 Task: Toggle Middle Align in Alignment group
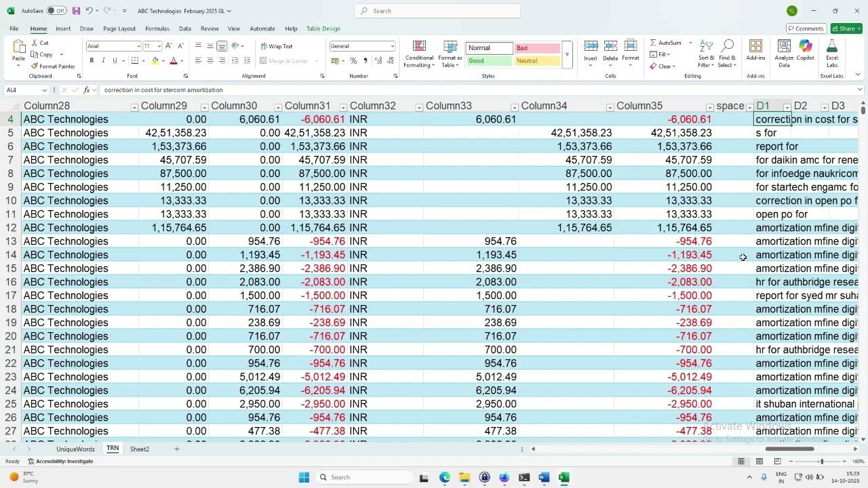coord(210,46)
